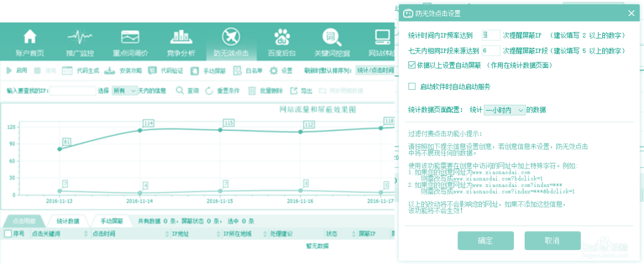Screen dimensions: 644x265
Task: Tick the select-all 序号 header checkbox
Action: [8, 234]
